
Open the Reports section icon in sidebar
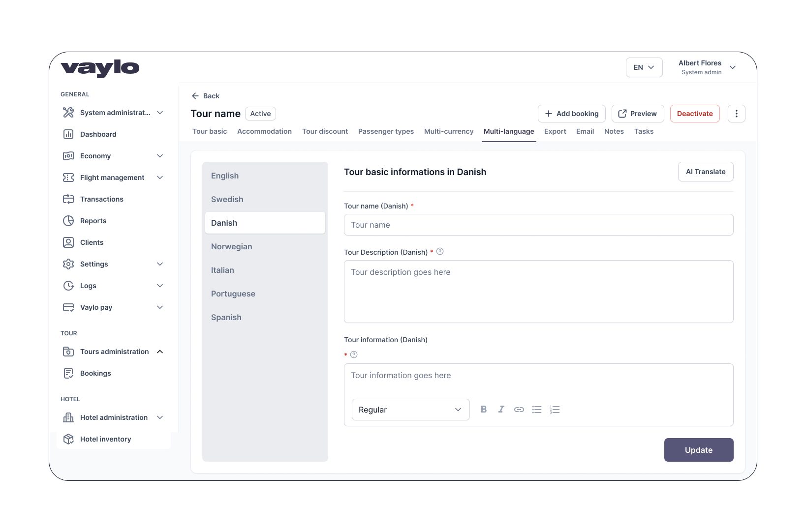pyautogui.click(x=69, y=221)
